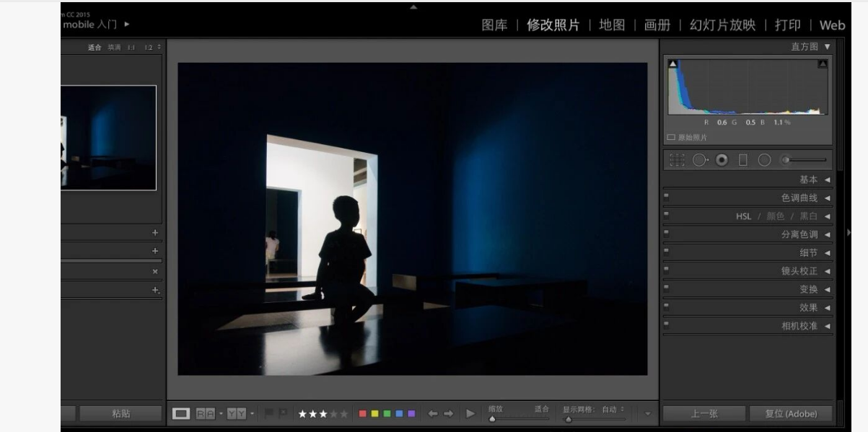Image resolution: width=868 pixels, height=432 pixels.
Task: Choose the Radial Filter tool
Action: point(764,160)
